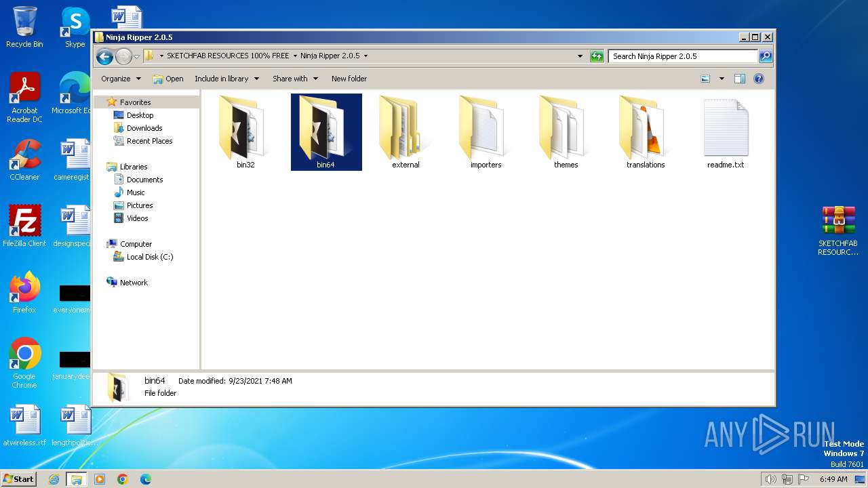Open the Videos library

[137, 218]
